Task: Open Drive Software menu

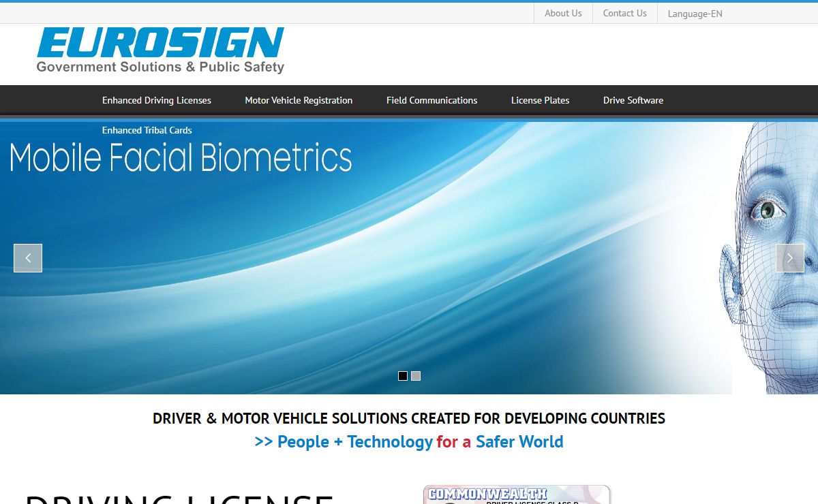Action: [x=633, y=100]
